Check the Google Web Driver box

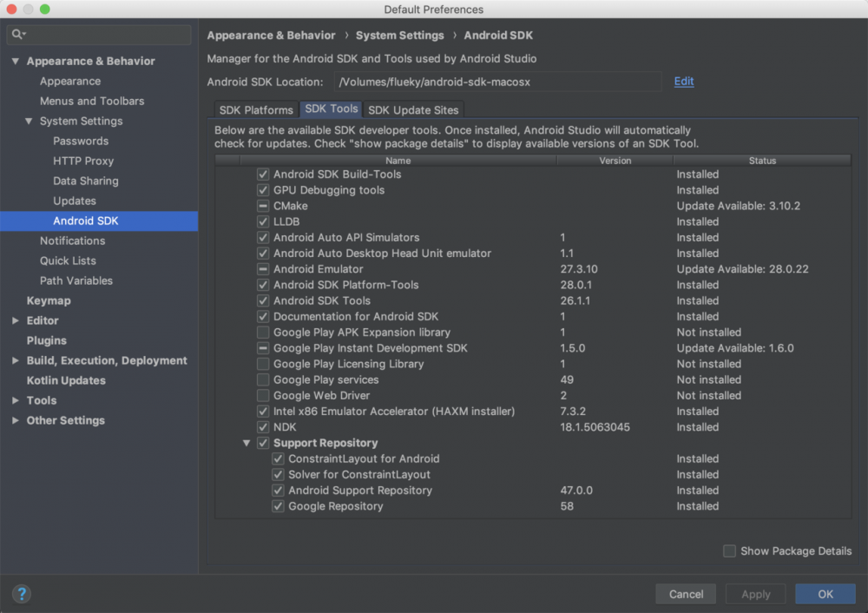(263, 396)
